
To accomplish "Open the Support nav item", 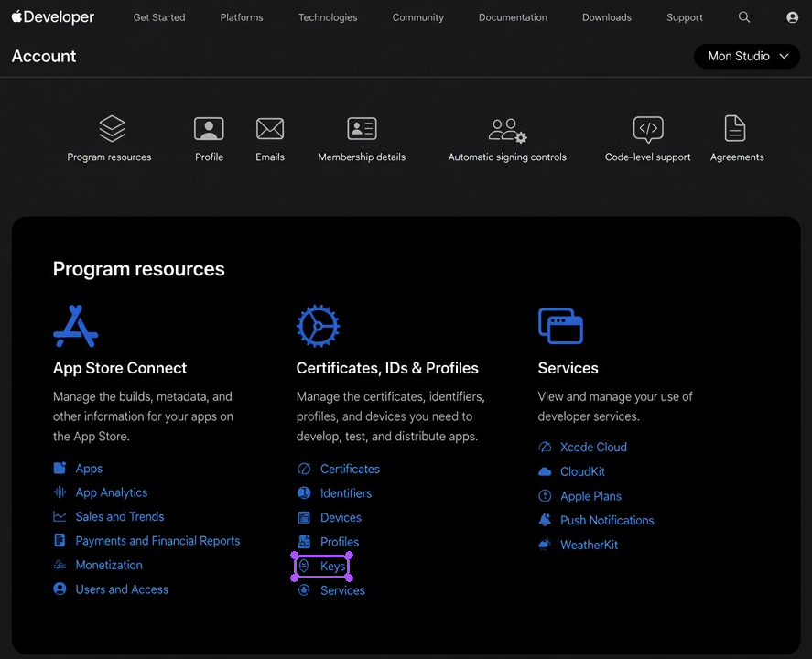I will [685, 17].
